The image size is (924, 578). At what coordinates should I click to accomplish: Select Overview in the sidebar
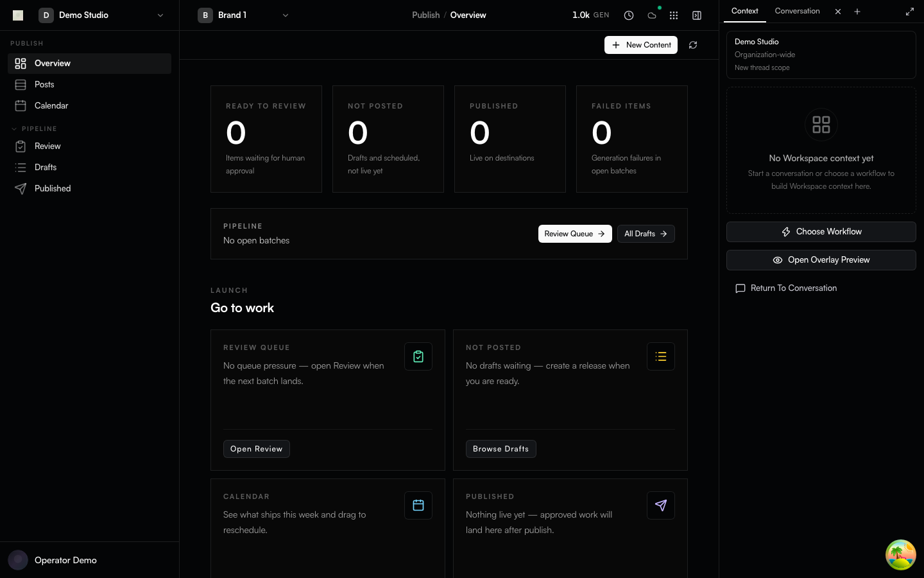pos(90,64)
